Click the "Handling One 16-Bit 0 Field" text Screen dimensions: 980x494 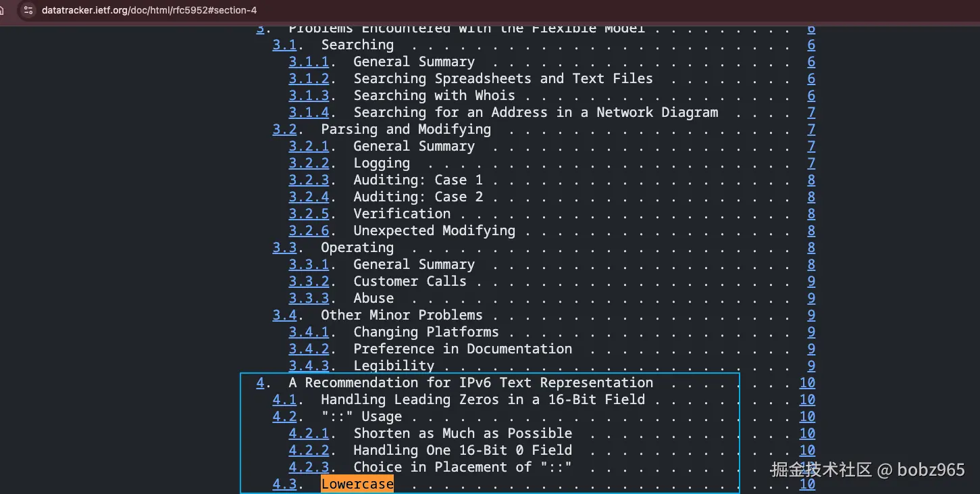(x=463, y=451)
